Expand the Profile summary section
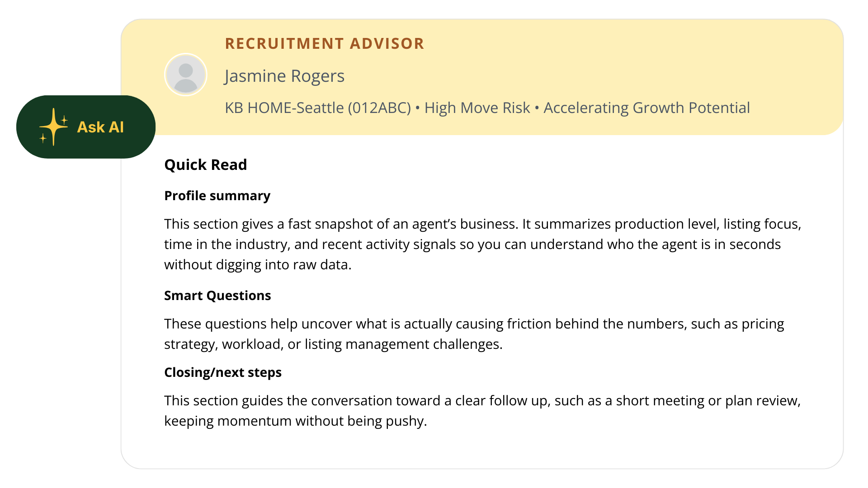The image size is (868, 488). click(217, 196)
